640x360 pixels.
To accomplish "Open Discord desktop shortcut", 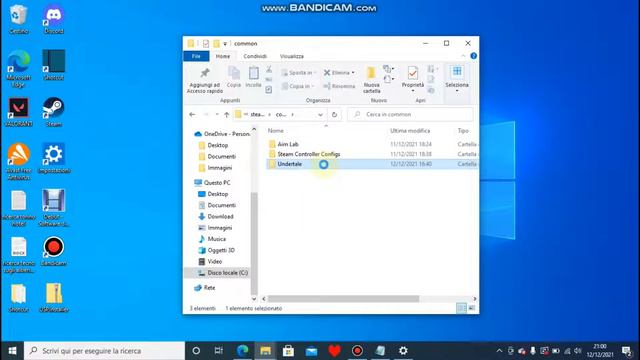I will tap(53, 19).
